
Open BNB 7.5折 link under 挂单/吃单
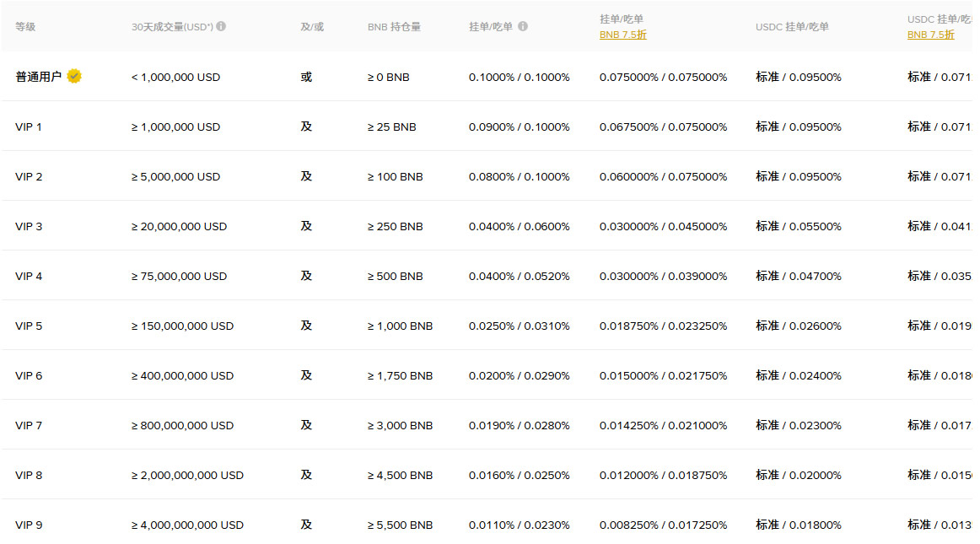[622, 35]
